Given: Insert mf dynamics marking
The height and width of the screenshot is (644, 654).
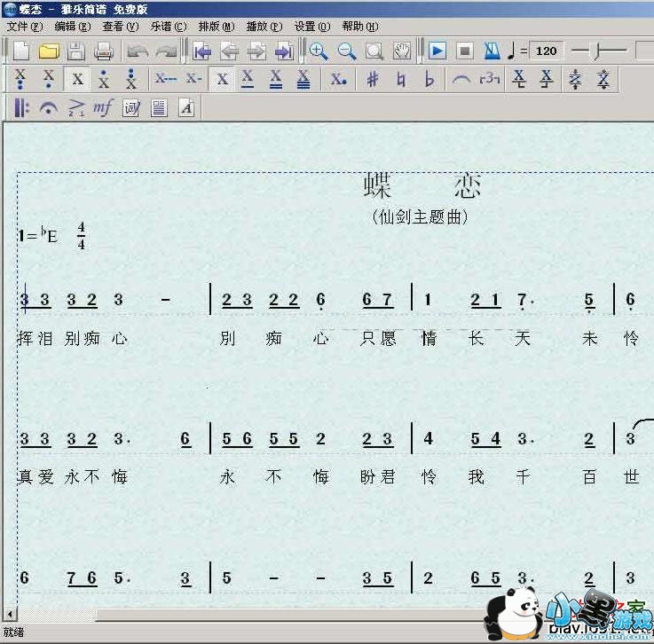Looking at the screenshot, I should [103, 108].
